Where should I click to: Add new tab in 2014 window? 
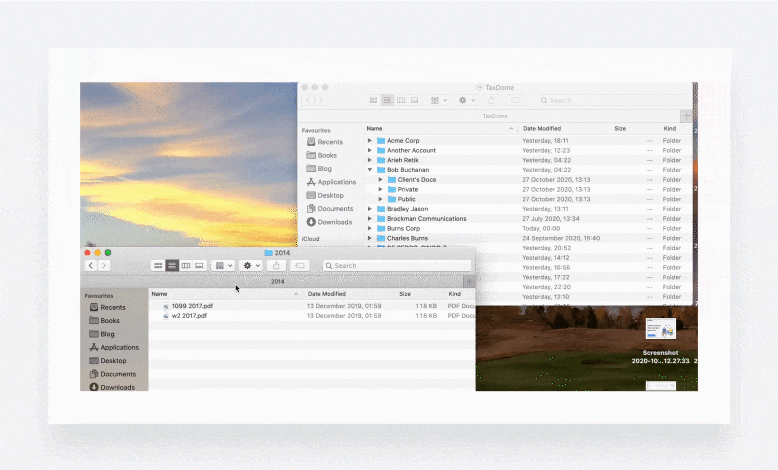(x=469, y=281)
